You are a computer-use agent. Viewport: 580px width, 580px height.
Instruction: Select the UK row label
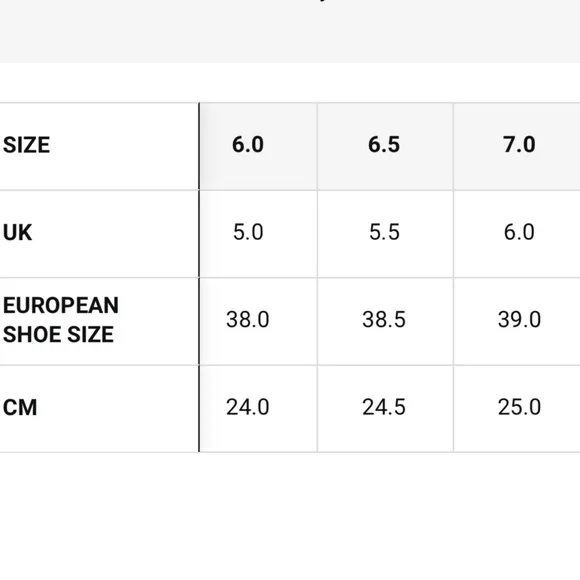pos(17,233)
